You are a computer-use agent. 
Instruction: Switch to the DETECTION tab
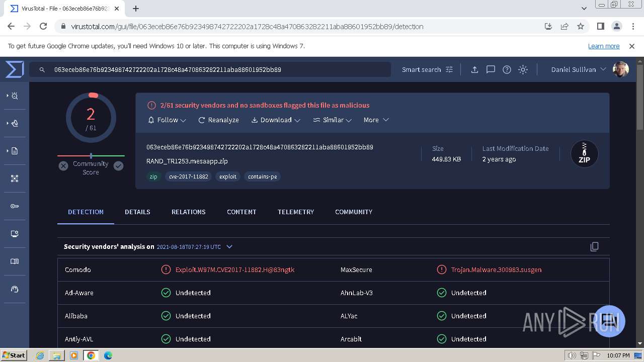(86, 212)
